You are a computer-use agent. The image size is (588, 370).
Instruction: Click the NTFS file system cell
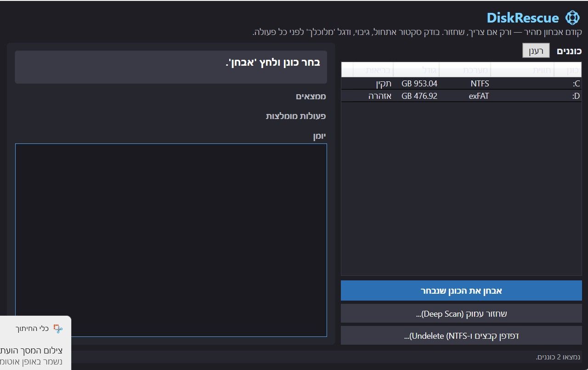(x=480, y=84)
